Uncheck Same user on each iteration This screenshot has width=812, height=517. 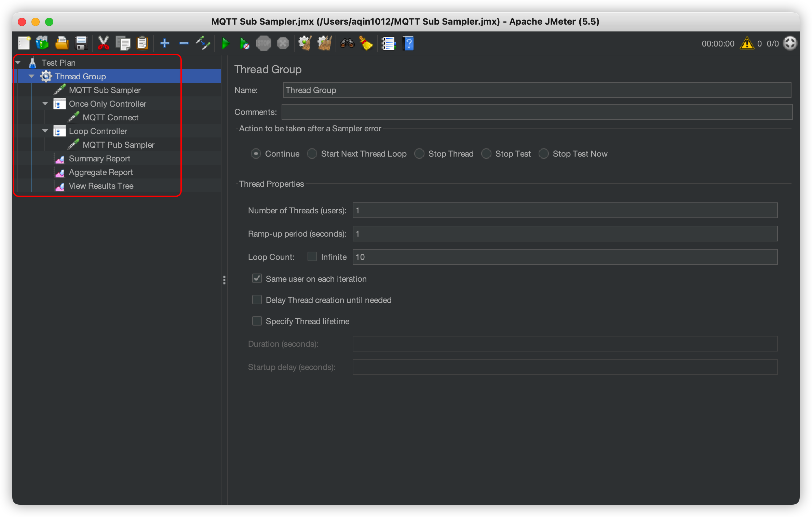[x=257, y=278]
